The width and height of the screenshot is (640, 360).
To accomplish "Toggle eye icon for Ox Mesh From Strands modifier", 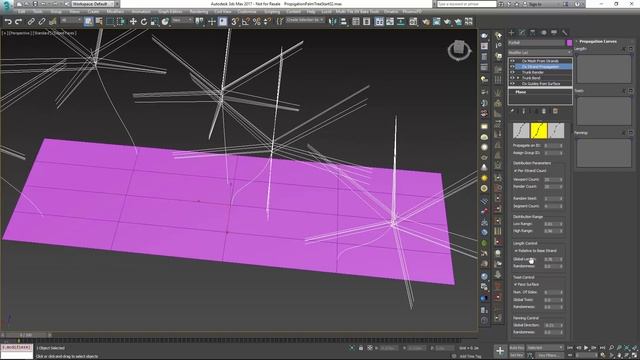I will pos(512,61).
